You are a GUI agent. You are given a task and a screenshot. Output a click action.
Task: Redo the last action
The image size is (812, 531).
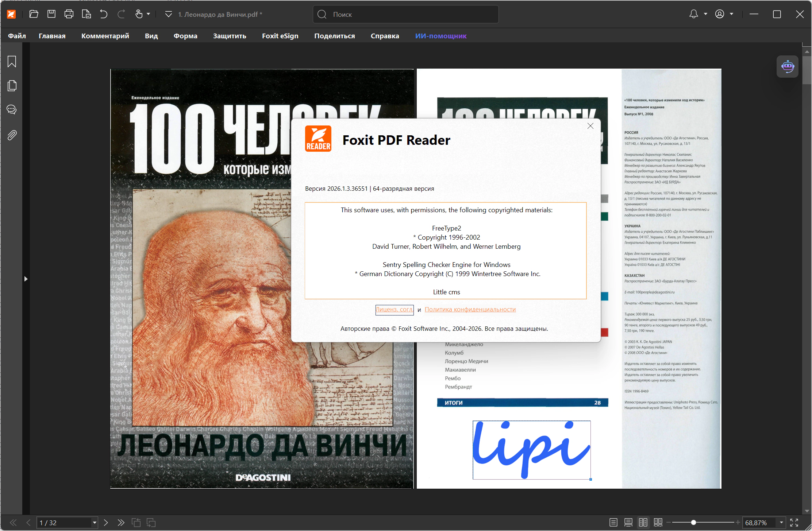tap(121, 14)
